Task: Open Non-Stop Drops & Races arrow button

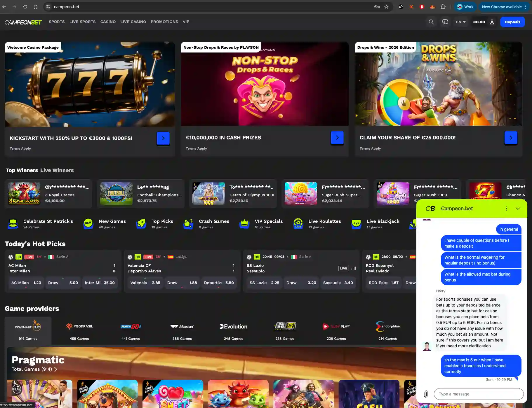Action: coord(337,138)
